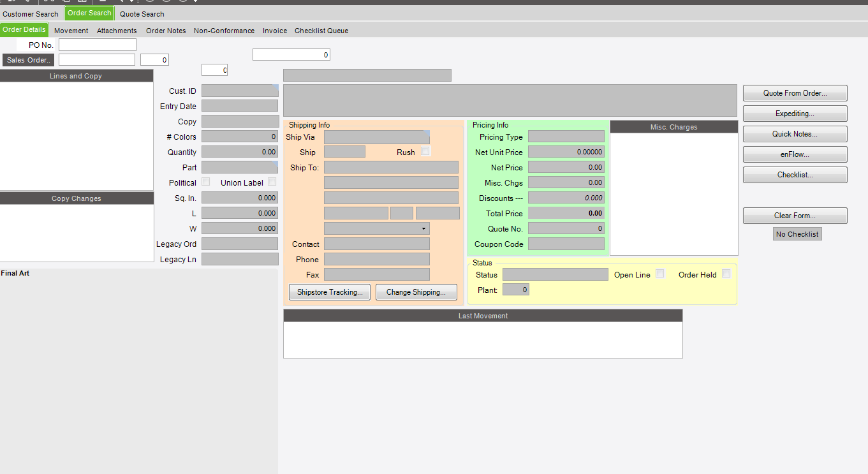868x474 pixels.
Task: Open Shipstore Tracking
Action: pos(330,292)
